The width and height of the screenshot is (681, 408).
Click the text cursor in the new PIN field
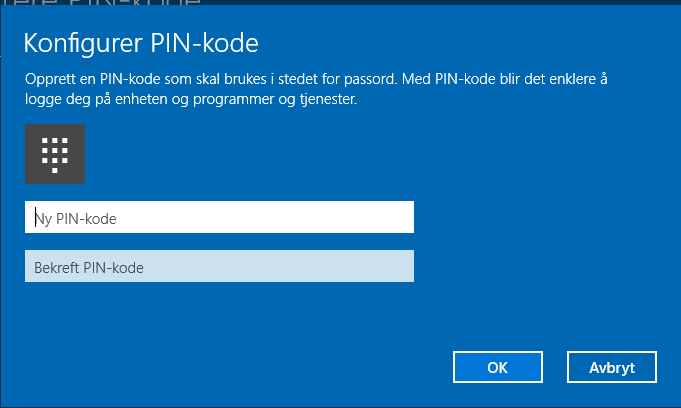pyautogui.click(x=35, y=217)
